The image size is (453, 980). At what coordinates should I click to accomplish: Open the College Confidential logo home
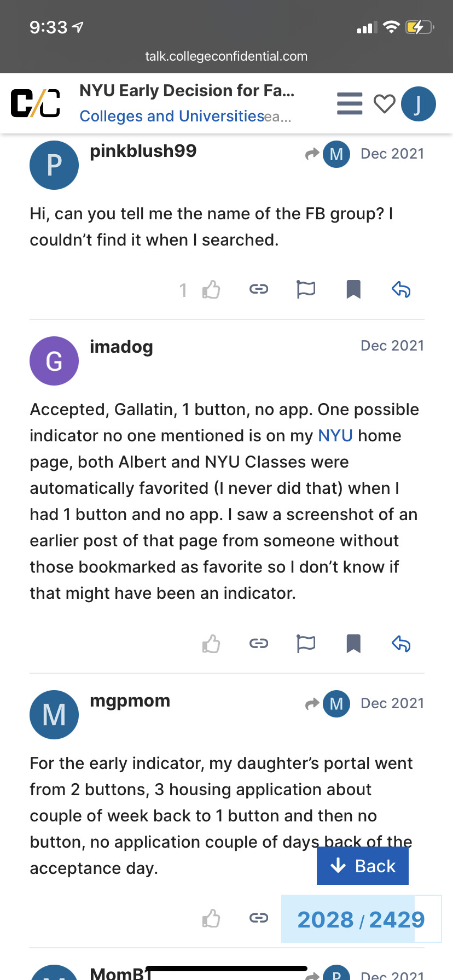(36, 103)
